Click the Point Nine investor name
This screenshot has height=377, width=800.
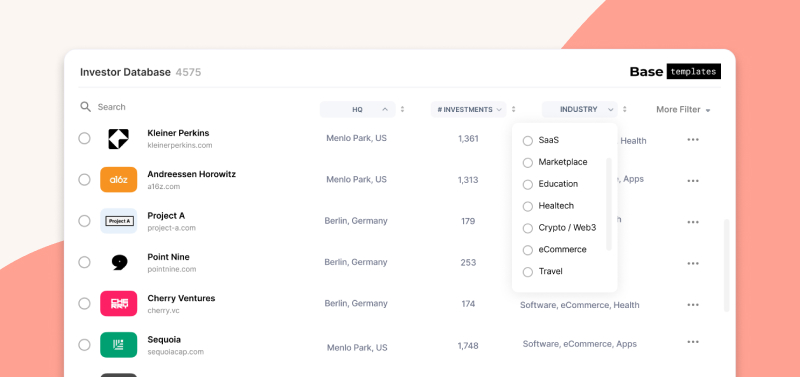[x=168, y=257]
